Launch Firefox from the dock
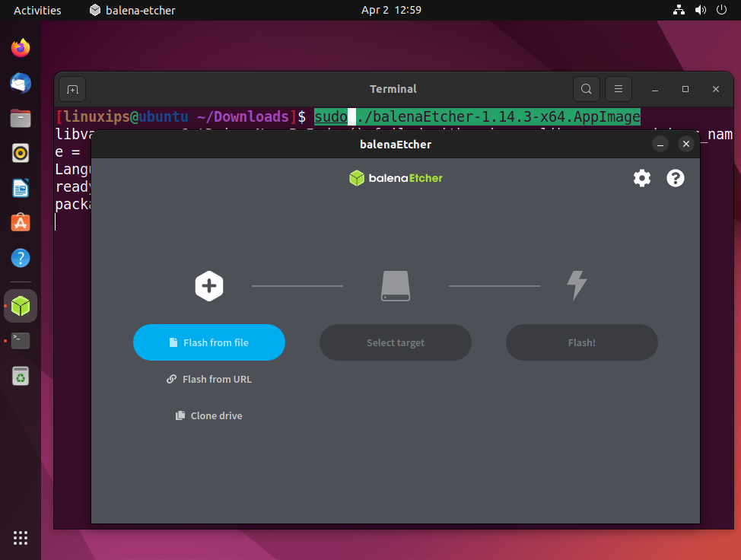The width and height of the screenshot is (741, 560). pos(21,48)
